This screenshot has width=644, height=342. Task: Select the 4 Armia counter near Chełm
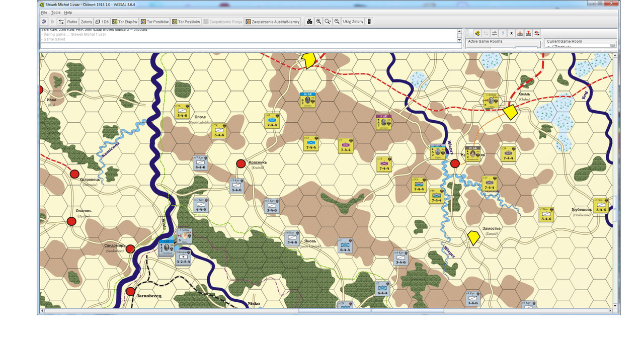pyautogui.click(x=491, y=101)
